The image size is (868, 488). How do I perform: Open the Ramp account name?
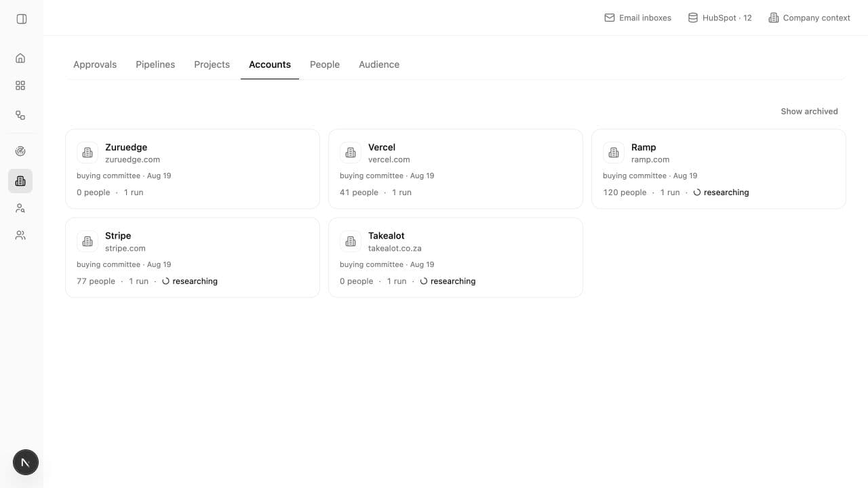pos(644,147)
